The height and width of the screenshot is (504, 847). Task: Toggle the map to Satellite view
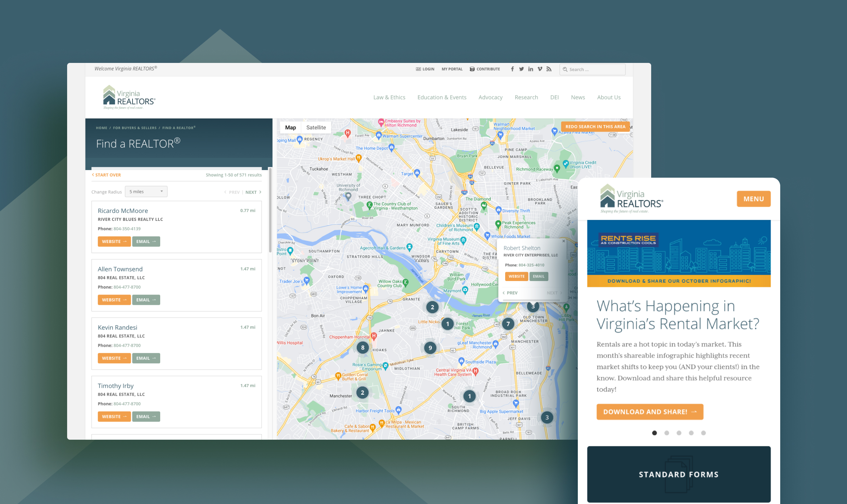(x=316, y=127)
